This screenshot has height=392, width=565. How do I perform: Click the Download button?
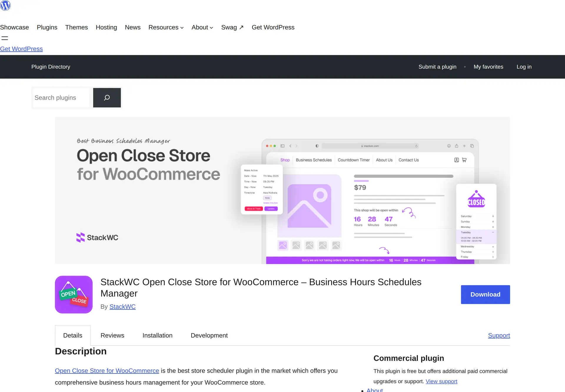pyautogui.click(x=485, y=294)
